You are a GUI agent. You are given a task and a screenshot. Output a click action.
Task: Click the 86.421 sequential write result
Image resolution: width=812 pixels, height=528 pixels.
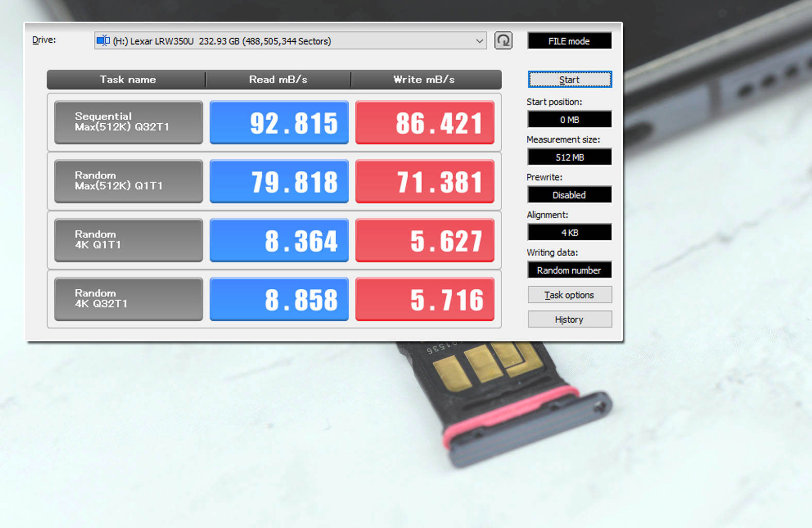425,123
